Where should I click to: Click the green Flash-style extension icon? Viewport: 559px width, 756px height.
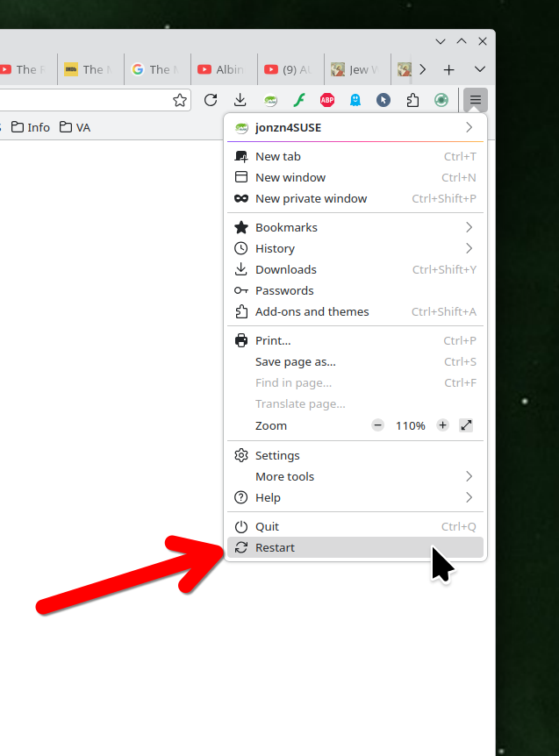coord(299,100)
